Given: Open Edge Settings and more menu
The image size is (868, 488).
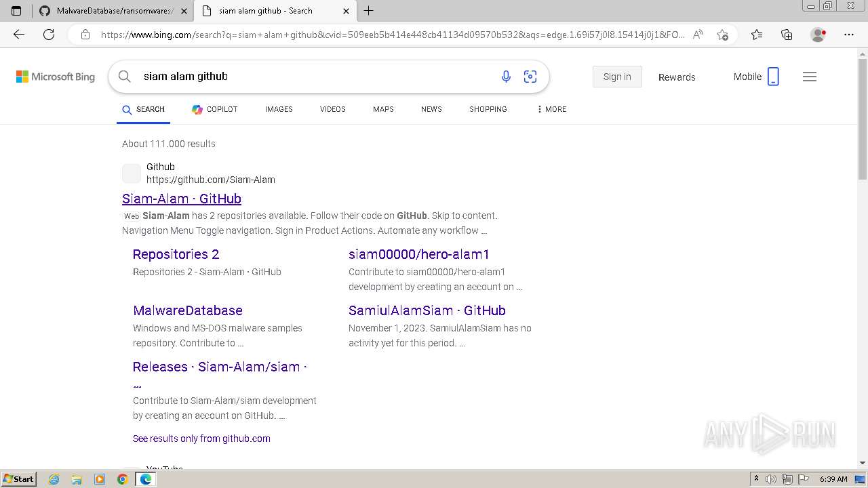Looking at the screenshot, I should pos(849,35).
